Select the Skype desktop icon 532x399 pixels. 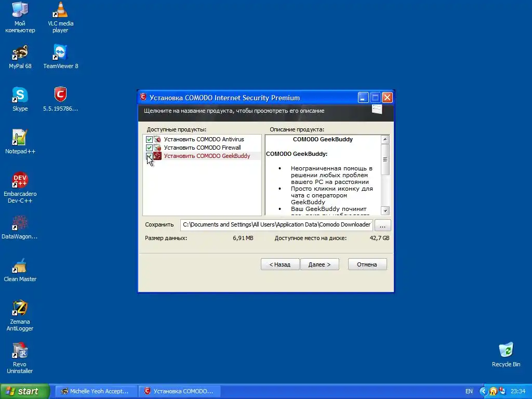20,99
